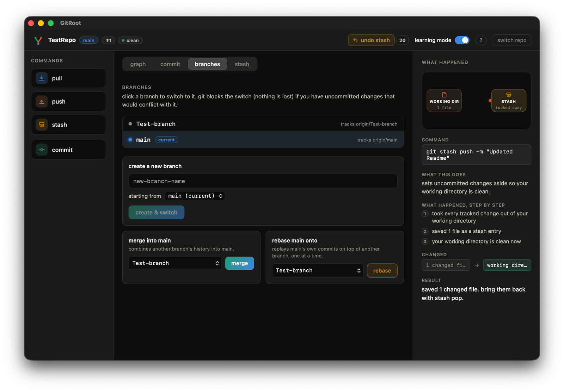Viewport: 564px width, 392px height.
Task: Click the gray dot beside Test-branch
Action: [130, 124]
